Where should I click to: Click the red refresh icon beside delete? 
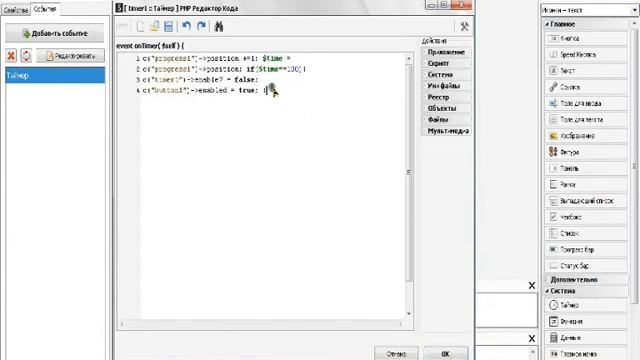coord(26,56)
